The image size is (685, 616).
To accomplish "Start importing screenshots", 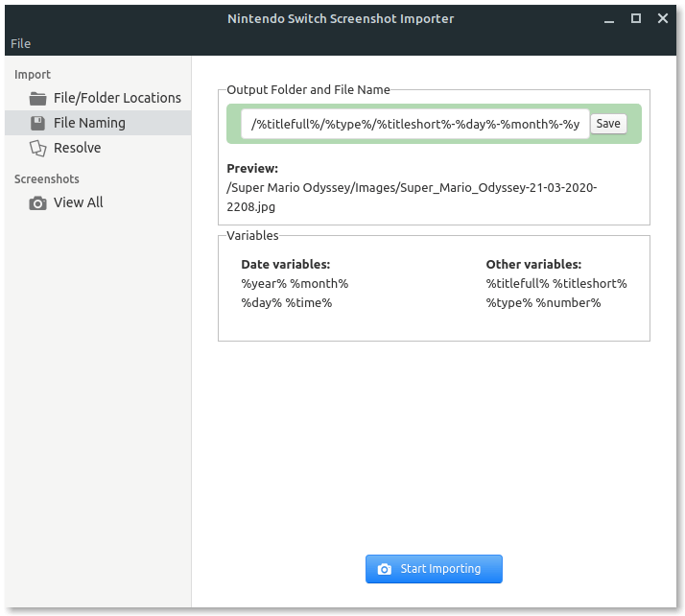I will (x=434, y=569).
